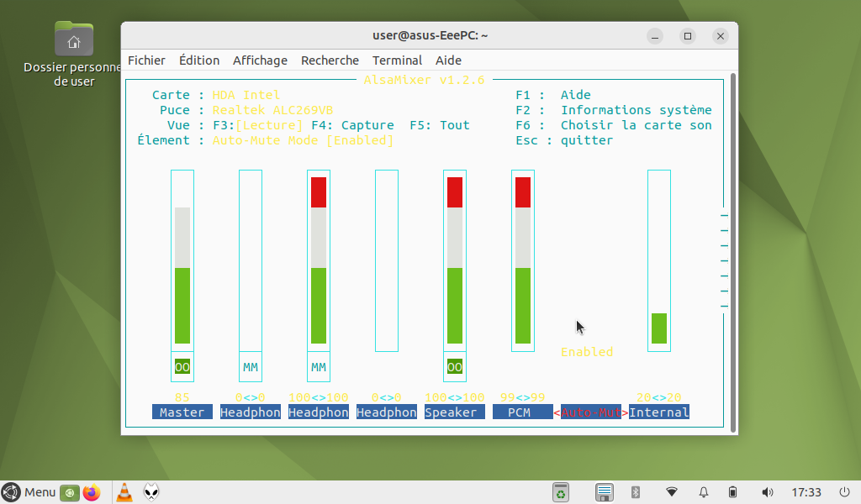
Task: Click the Master level value 85
Action: 182,397
